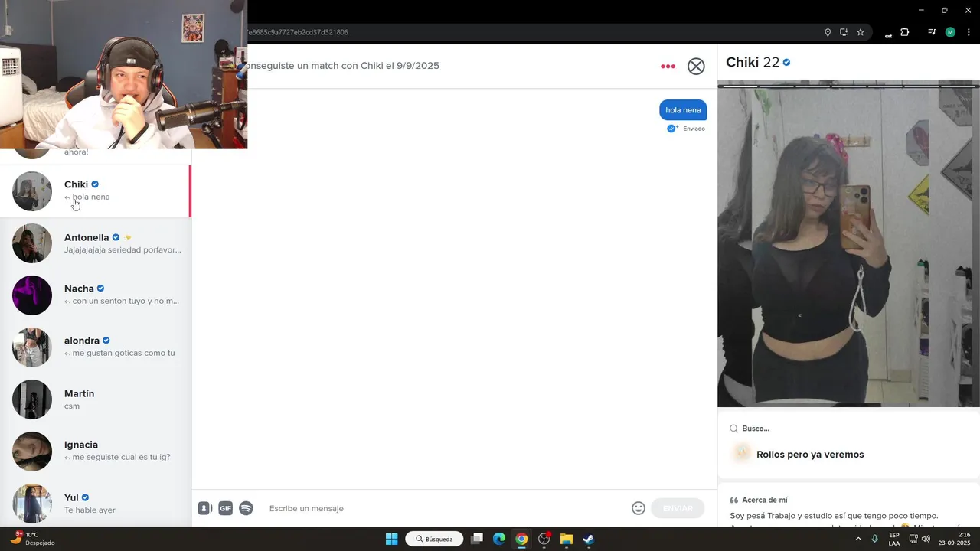This screenshot has width=980, height=551.
Task: Open the Chrome three-dot menu
Action: coord(969,32)
